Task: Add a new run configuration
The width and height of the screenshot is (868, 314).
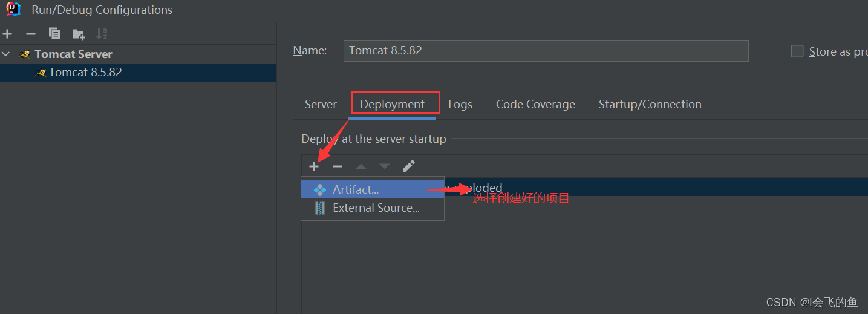Action: (x=7, y=34)
